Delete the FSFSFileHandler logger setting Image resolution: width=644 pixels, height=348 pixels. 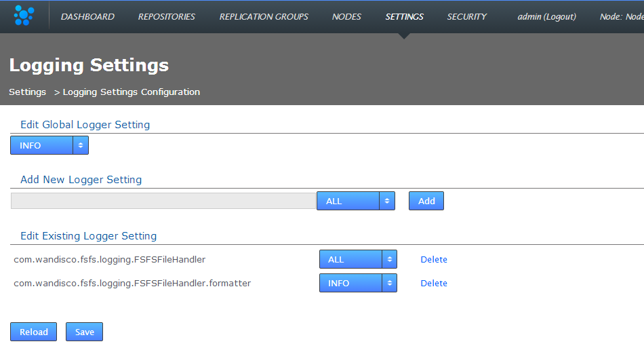434,260
